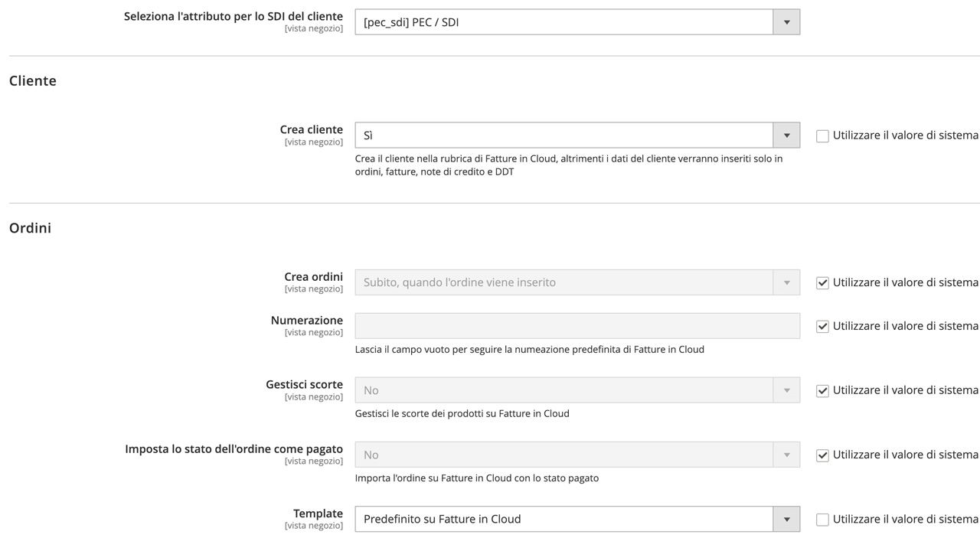Collapse the Ordini section heading
This screenshot has width=980, height=551.
click(x=30, y=227)
